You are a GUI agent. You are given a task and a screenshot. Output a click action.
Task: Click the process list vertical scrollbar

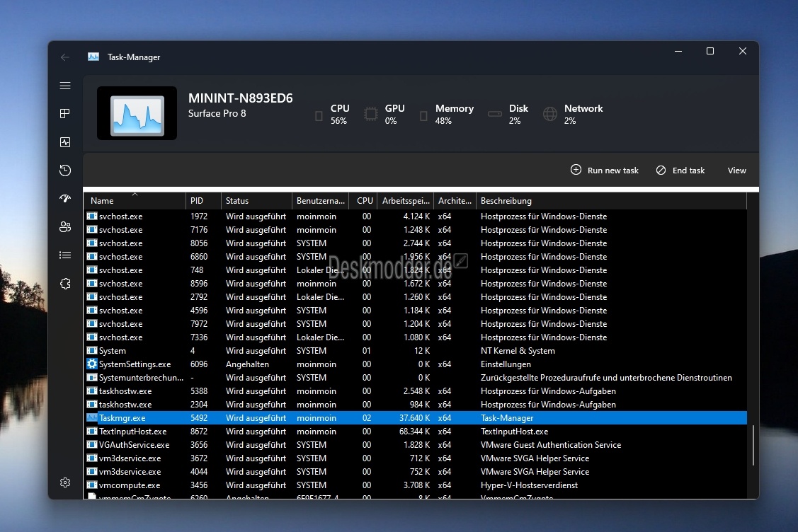click(753, 445)
